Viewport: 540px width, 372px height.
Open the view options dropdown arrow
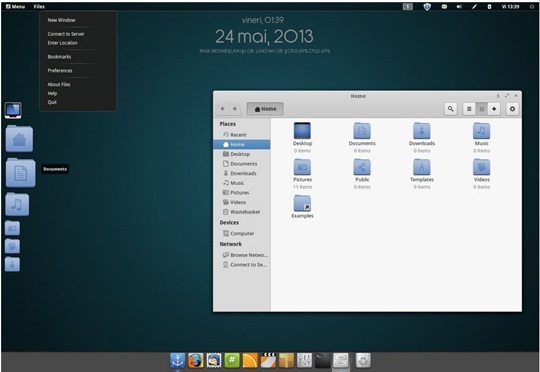pyautogui.click(x=494, y=109)
